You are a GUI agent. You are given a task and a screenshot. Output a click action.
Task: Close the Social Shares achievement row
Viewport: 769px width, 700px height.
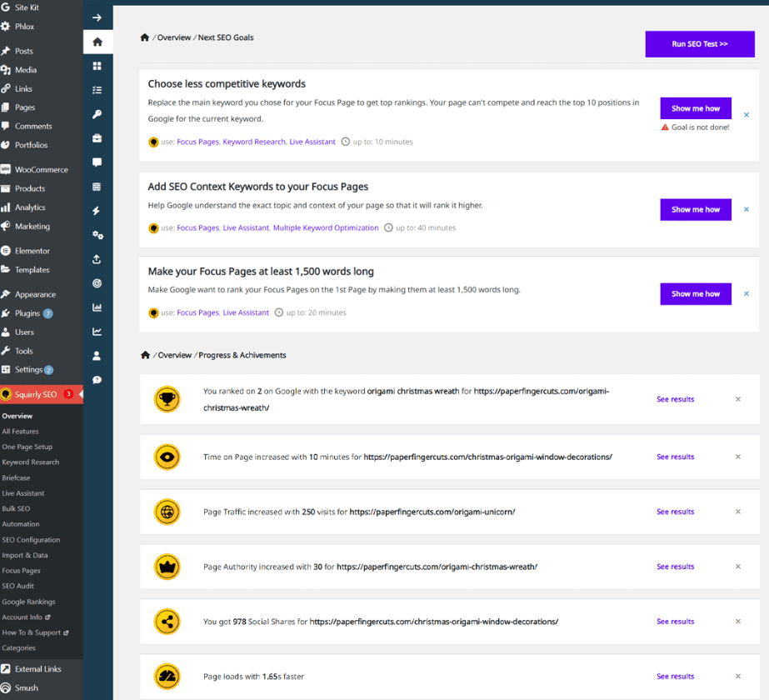point(738,622)
